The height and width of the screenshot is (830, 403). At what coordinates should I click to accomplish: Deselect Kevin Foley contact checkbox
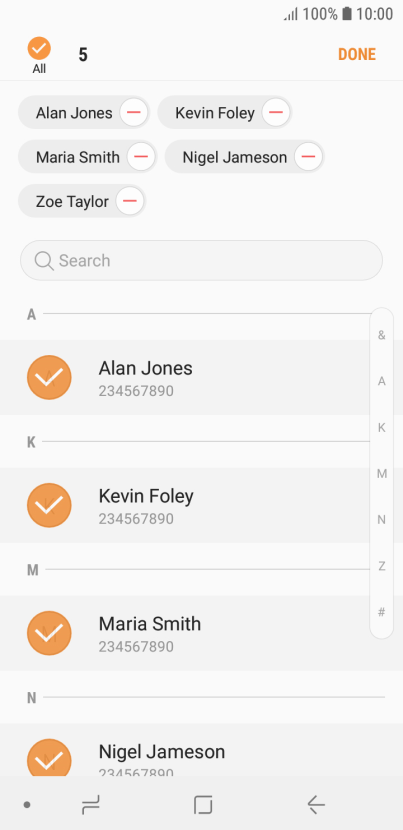click(49, 505)
